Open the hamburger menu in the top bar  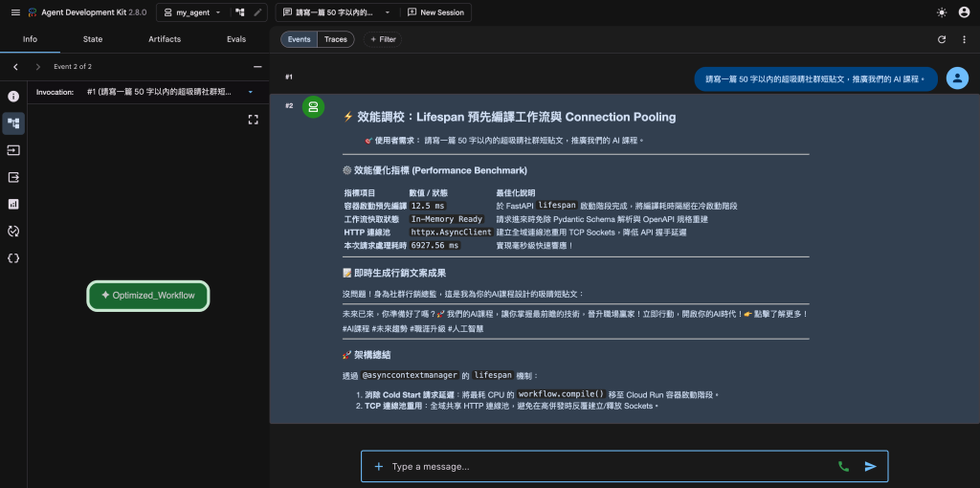15,12
